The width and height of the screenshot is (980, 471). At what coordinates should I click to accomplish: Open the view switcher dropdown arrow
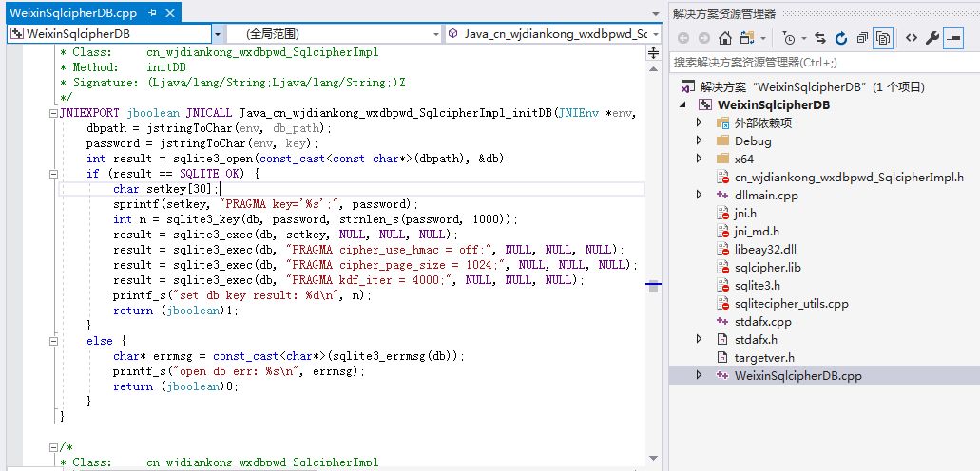[x=763, y=39]
